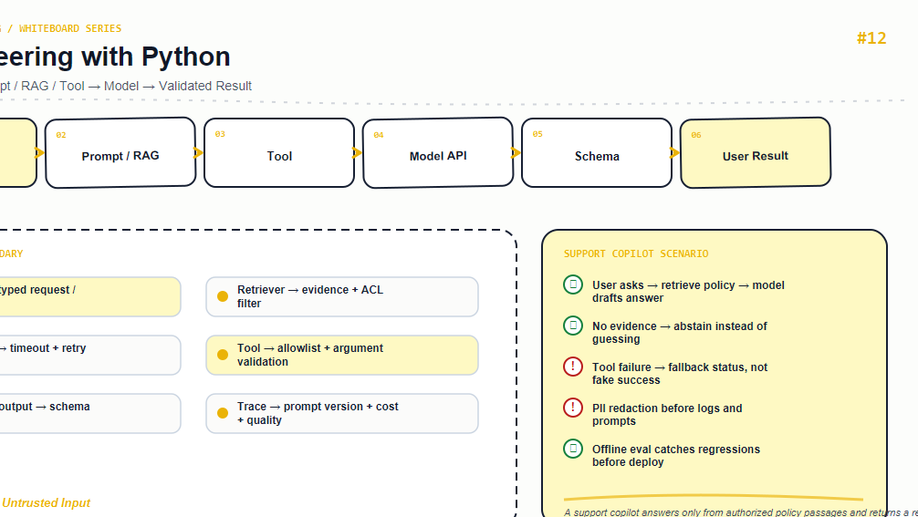
Task: Click yellow bullet on Trace card
Action: (222, 413)
